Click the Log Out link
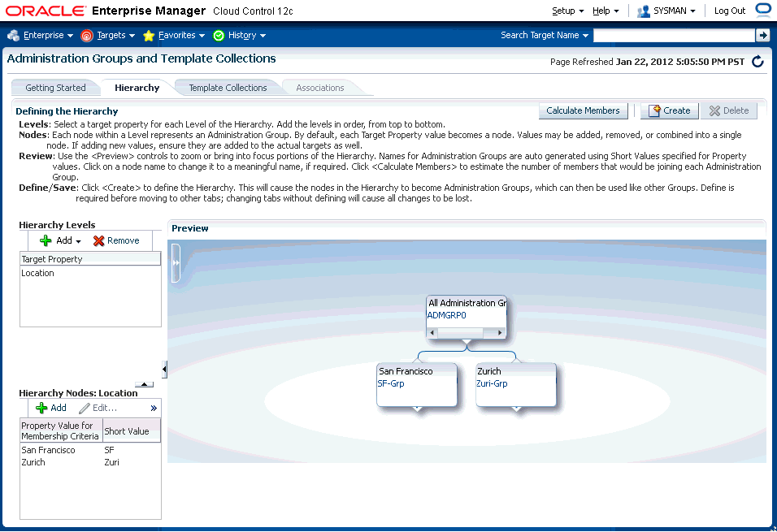 (x=729, y=11)
